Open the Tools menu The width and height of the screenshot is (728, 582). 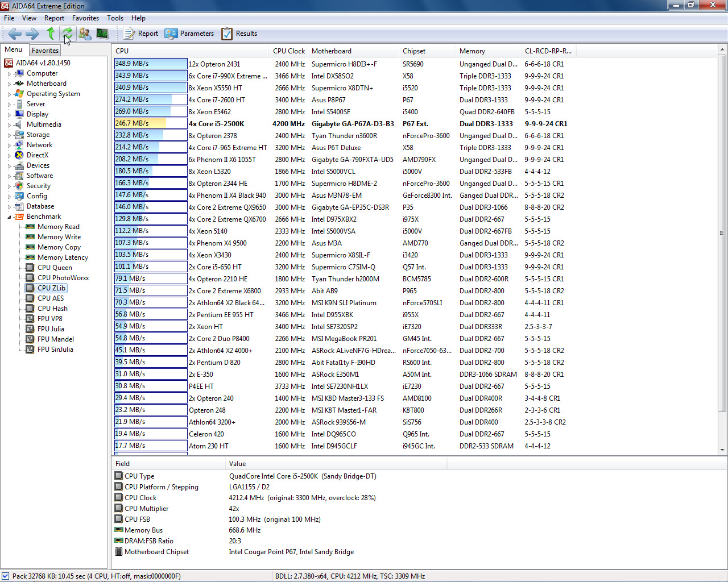pos(115,18)
